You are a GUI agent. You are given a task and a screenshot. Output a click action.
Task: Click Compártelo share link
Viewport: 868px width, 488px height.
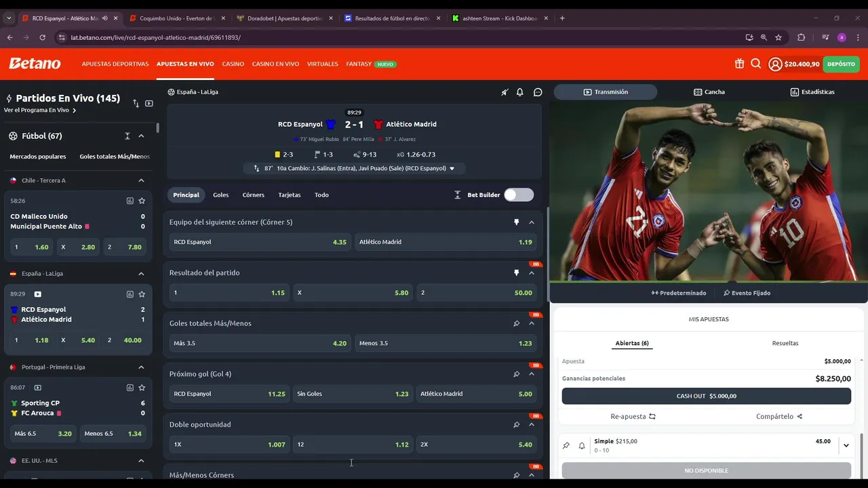[779, 417]
